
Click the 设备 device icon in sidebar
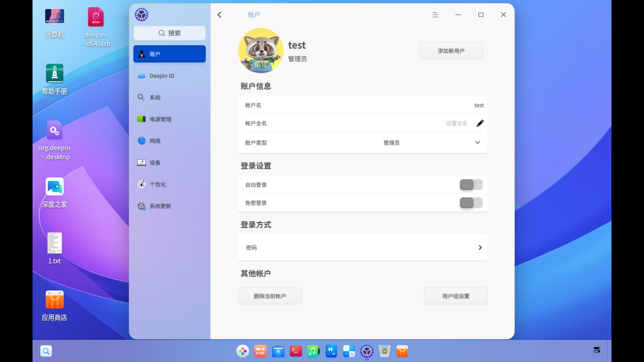point(141,162)
